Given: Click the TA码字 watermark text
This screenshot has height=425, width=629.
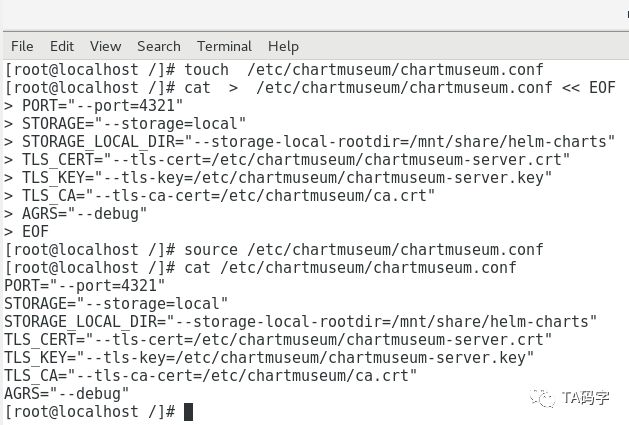Looking at the screenshot, I should click(586, 398).
